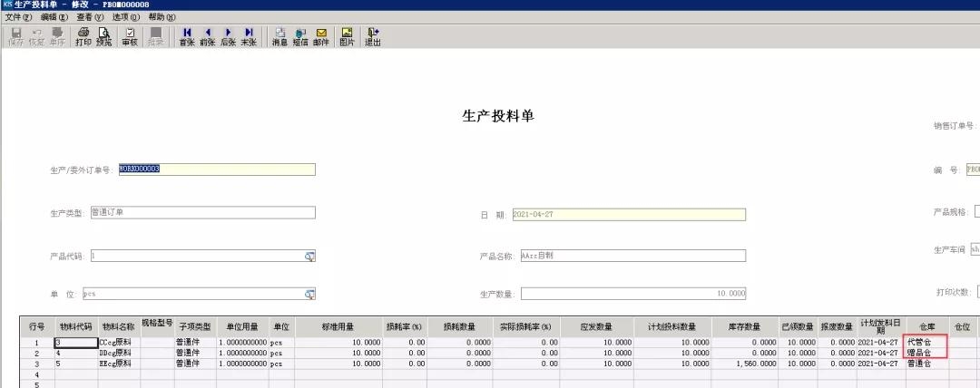Click the 短信 (SMS) toolbar icon

[x=300, y=36]
